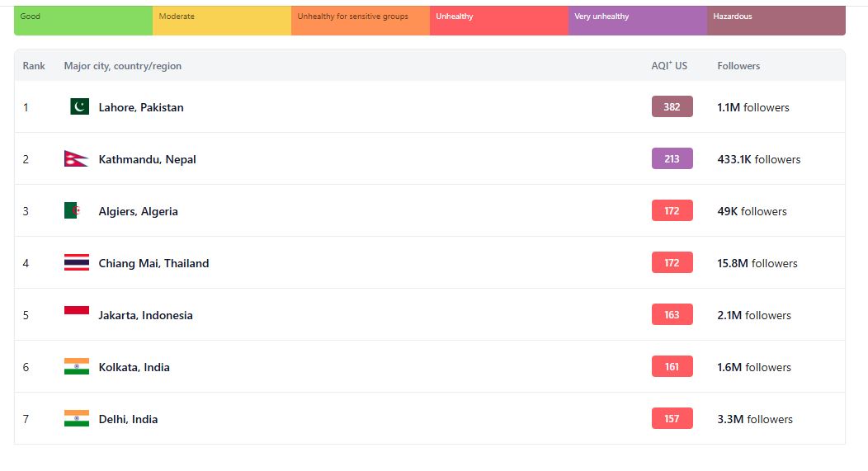Open the Kathmandu, Nepal city link
Viewport: 868px width, 471px height.
pos(147,159)
